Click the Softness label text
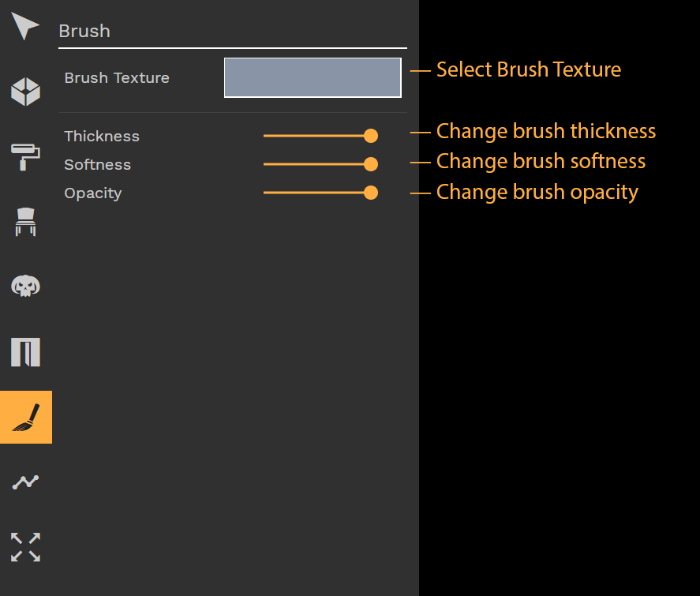 pyautogui.click(x=98, y=165)
